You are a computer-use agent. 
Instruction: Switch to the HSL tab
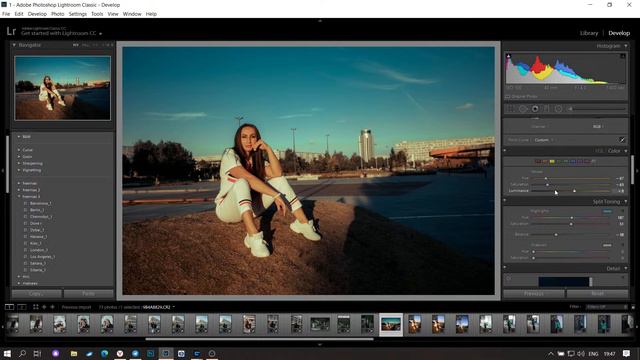599,151
